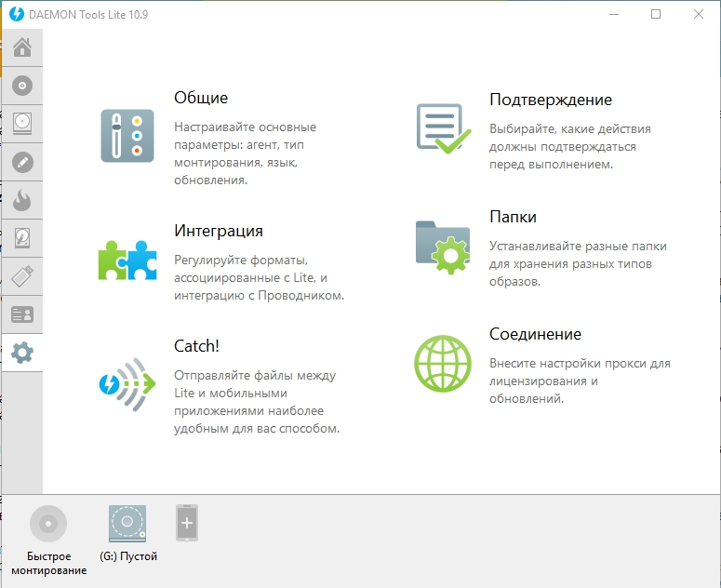The image size is (721, 588).
Task: Click the text 'Выбирайте, какие действия'
Action: click(570, 129)
